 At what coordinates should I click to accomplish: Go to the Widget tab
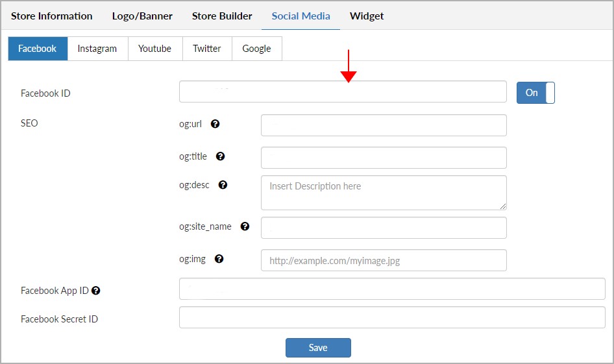[367, 16]
